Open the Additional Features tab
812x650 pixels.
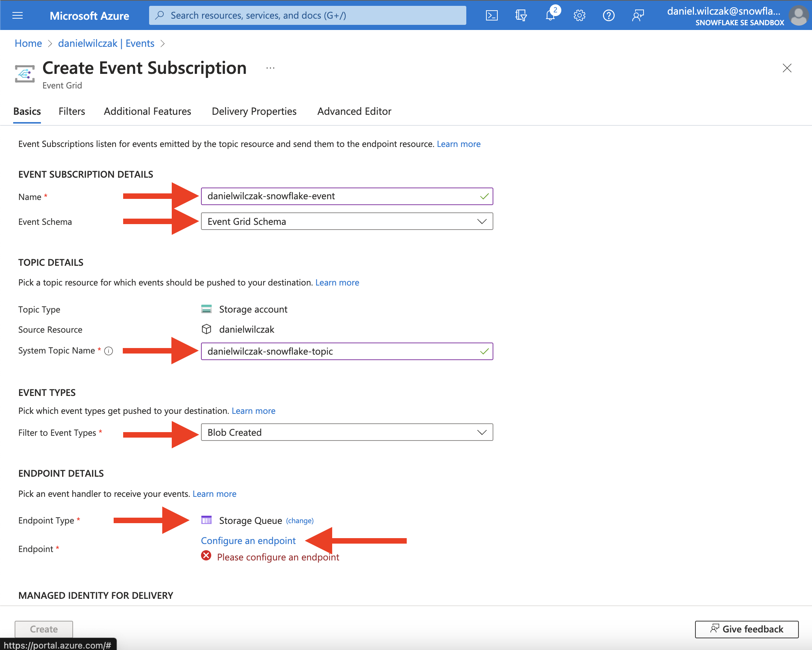tap(148, 112)
